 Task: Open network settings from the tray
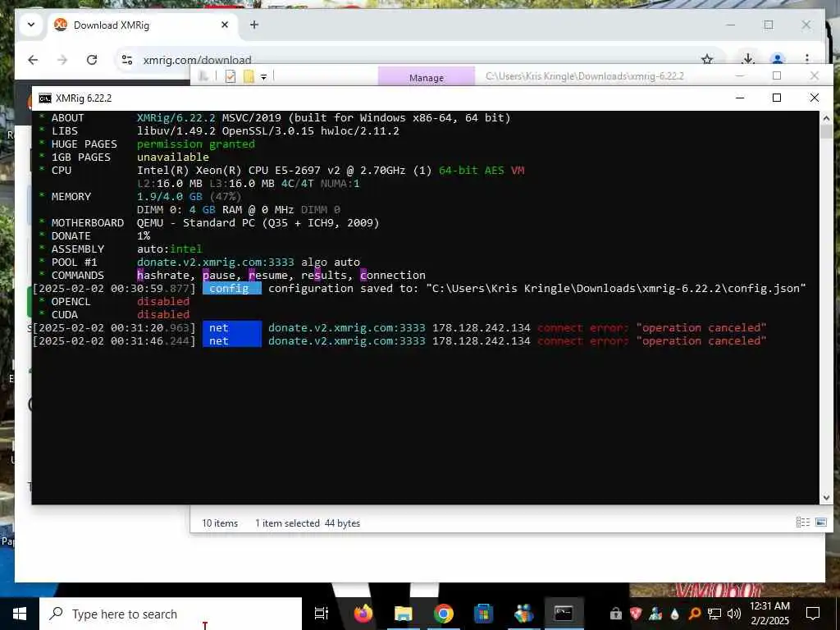[x=714, y=614]
